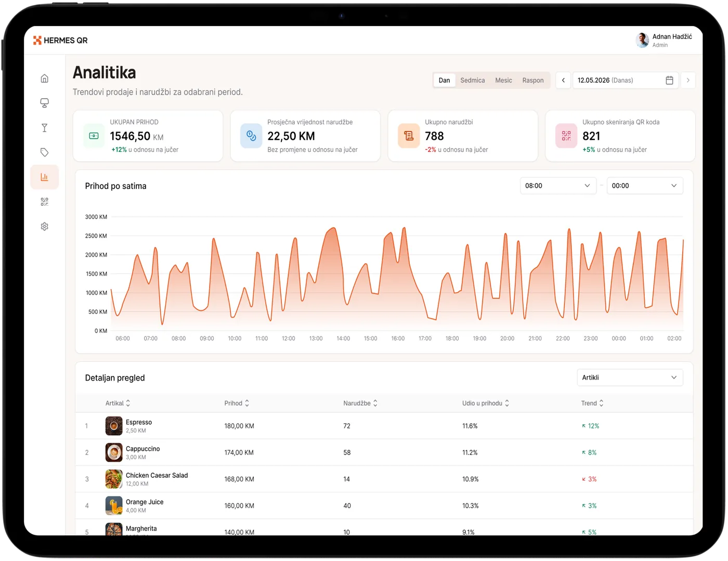728x561 pixels.
Task: Open the Artikli detail view dropdown
Action: (x=630, y=377)
